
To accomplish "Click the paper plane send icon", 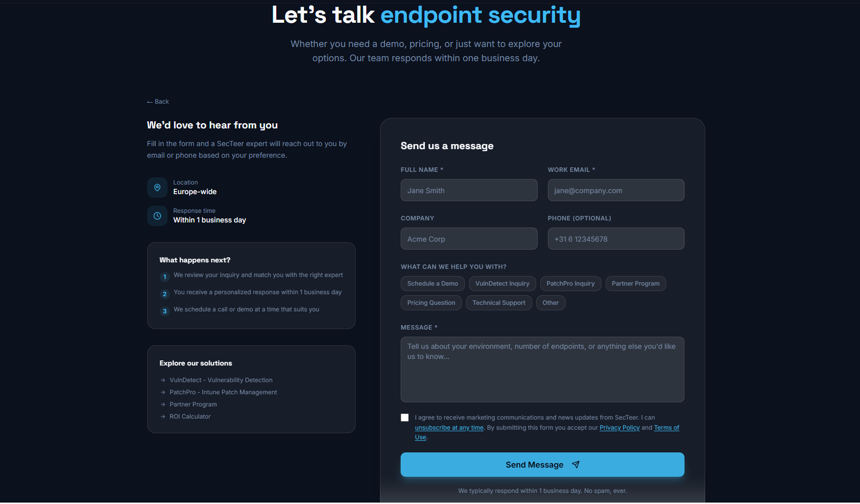I will click(576, 465).
